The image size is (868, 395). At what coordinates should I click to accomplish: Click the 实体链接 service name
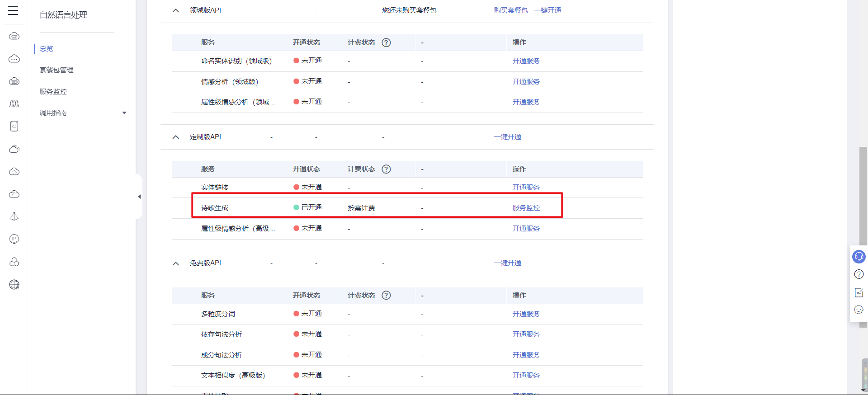(215, 187)
